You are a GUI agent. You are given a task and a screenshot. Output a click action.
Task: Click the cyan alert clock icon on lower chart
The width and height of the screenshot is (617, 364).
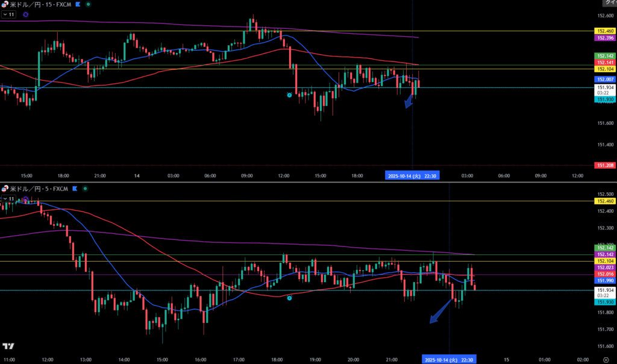289,298
